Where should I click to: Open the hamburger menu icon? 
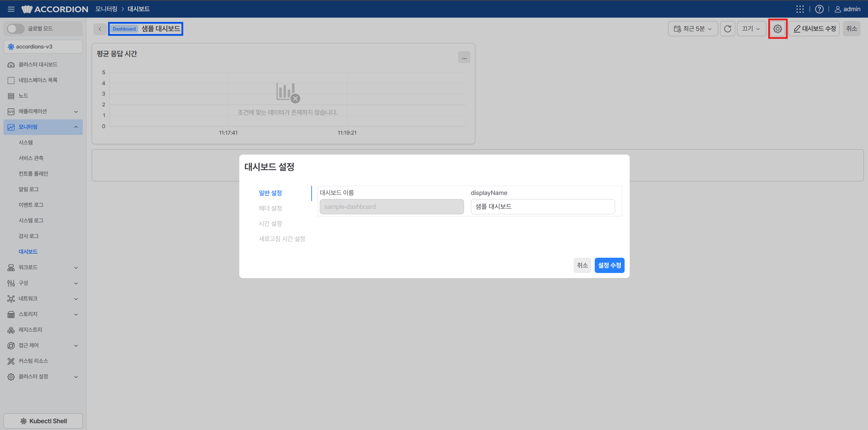[x=11, y=9]
